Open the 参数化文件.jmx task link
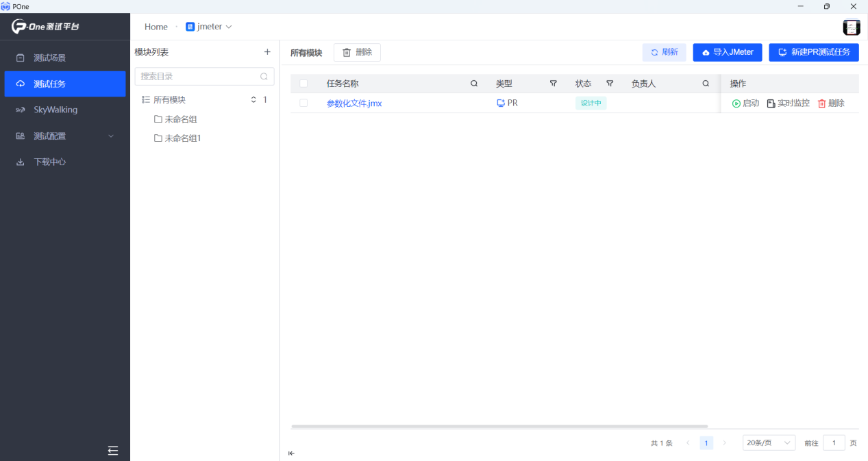This screenshot has height=461, width=868. click(x=354, y=103)
